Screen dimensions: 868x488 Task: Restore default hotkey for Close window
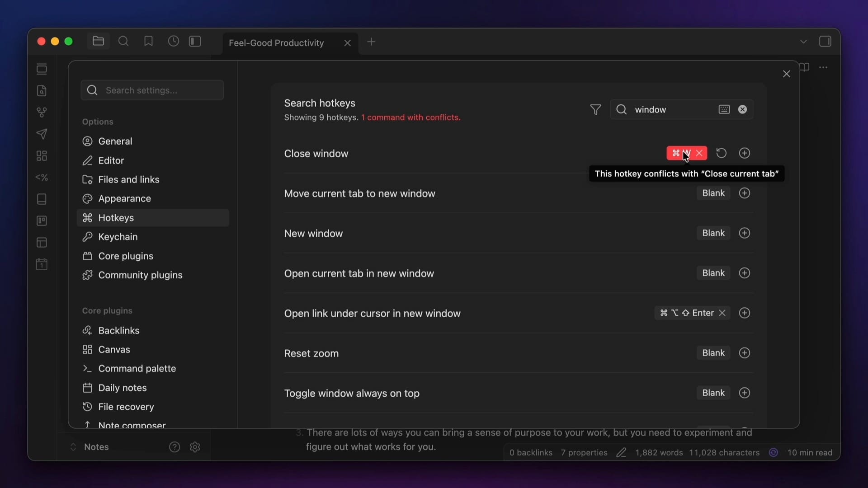(722, 153)
